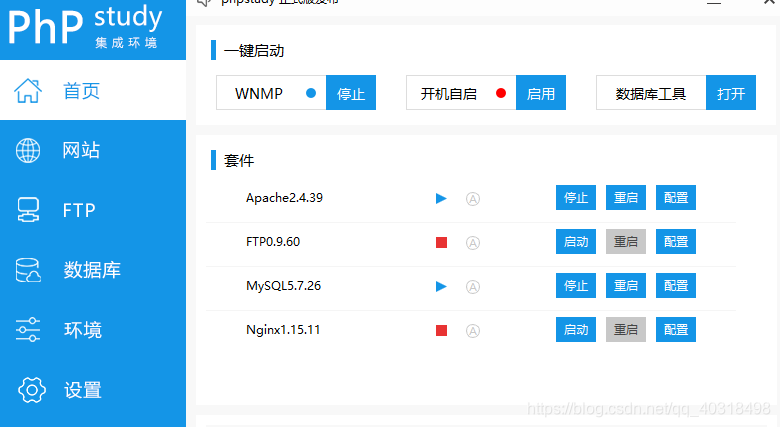The height and width of the screenshot is (427, 780).
Task: Stop MySQL5.7.26 with its 停止 button
Action: click(x=576, y=286)
